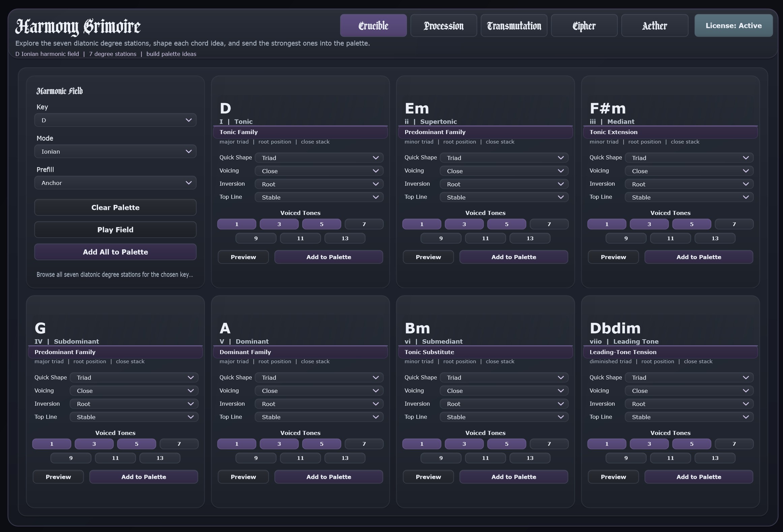Enable tone 11 on the Bm Submediant card
This screenshot has width=783, height=532.
tap(485, 458)
